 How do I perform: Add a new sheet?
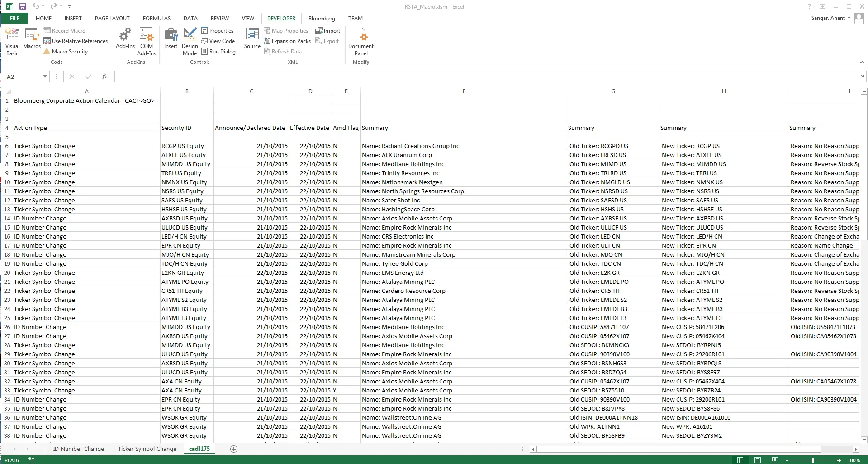coord(234,449)
